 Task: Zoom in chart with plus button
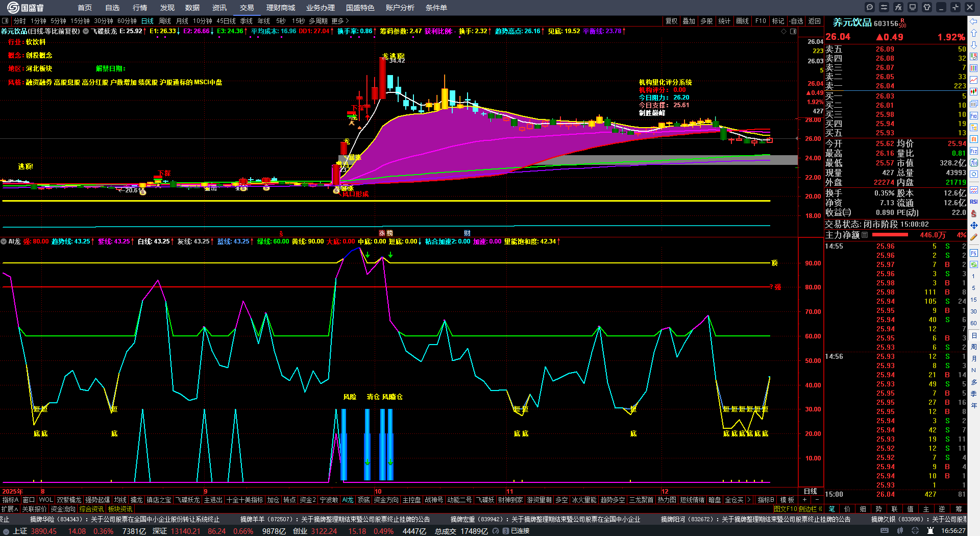pos(805,500)
